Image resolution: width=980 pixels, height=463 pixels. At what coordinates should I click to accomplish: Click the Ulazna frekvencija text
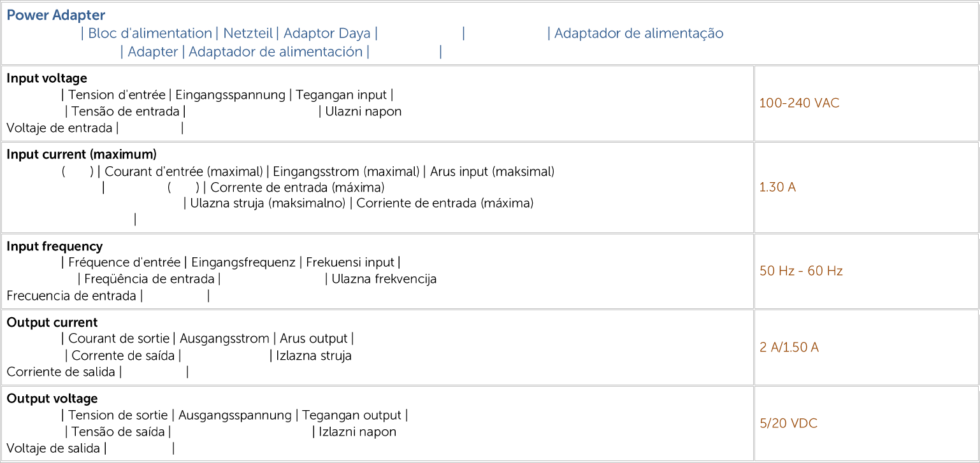pyautogui.click(x=384, y=279)
